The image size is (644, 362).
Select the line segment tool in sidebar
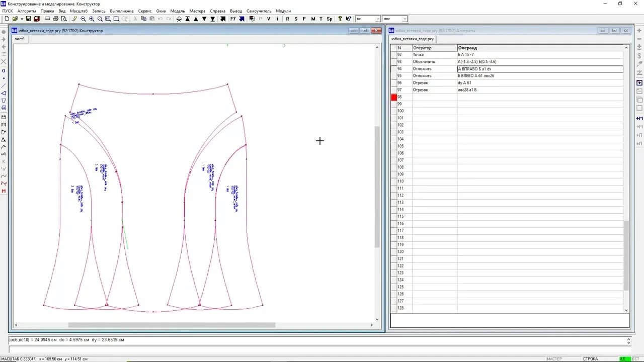coord(4,85)
